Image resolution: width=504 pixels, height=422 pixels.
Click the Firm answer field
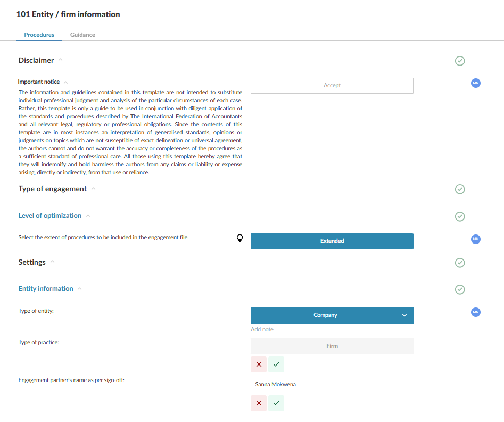(x=332, y=346)
